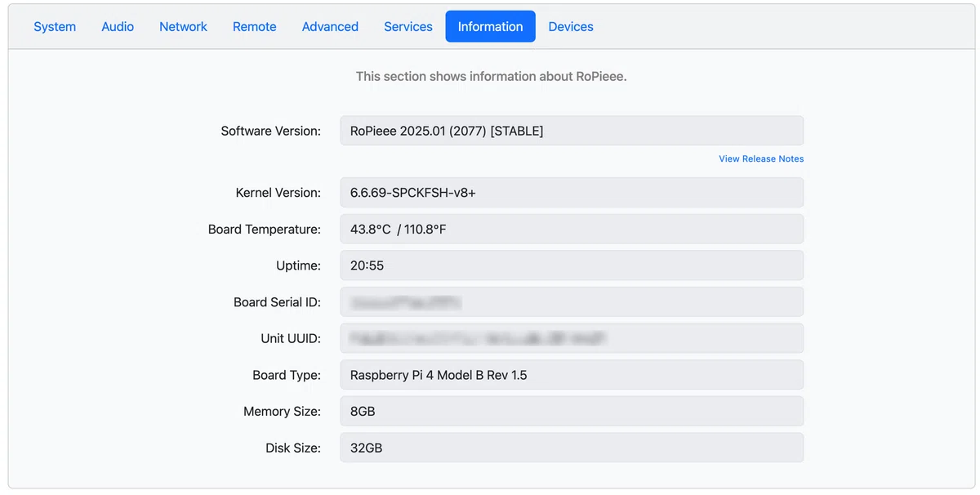Viewport: 980px width, 495px height.
Task: Click the Board Temperature value field
Action: coord(572,230)
